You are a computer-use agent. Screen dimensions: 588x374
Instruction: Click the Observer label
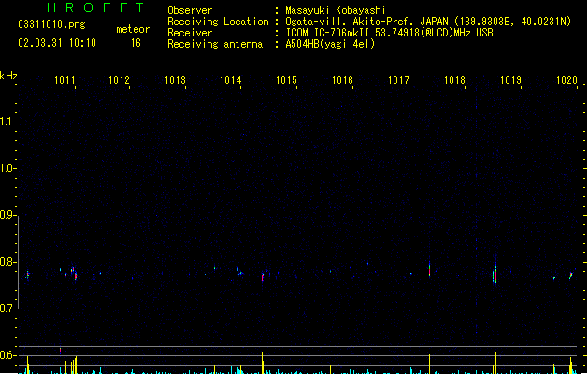(x=190, y=10)
